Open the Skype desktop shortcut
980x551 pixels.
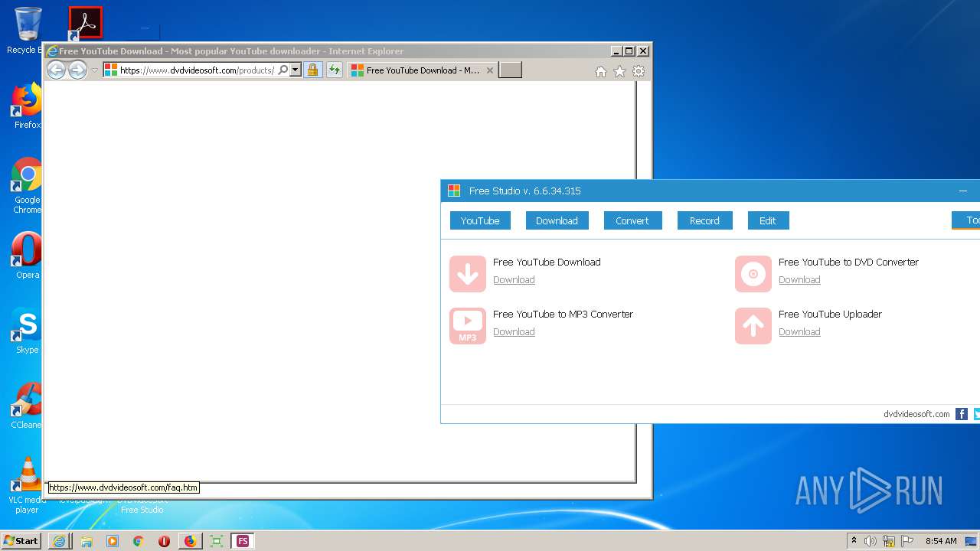(x=28, y=331)
